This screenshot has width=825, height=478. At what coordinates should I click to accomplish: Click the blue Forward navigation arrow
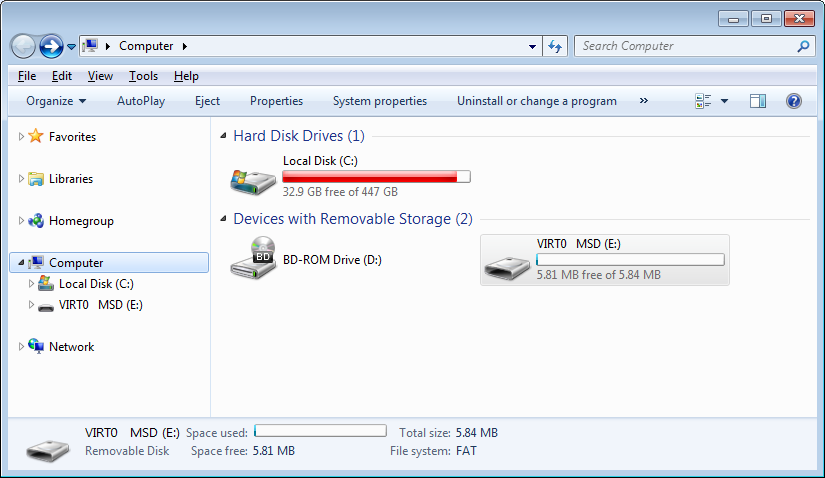click(x=51, y=47)
